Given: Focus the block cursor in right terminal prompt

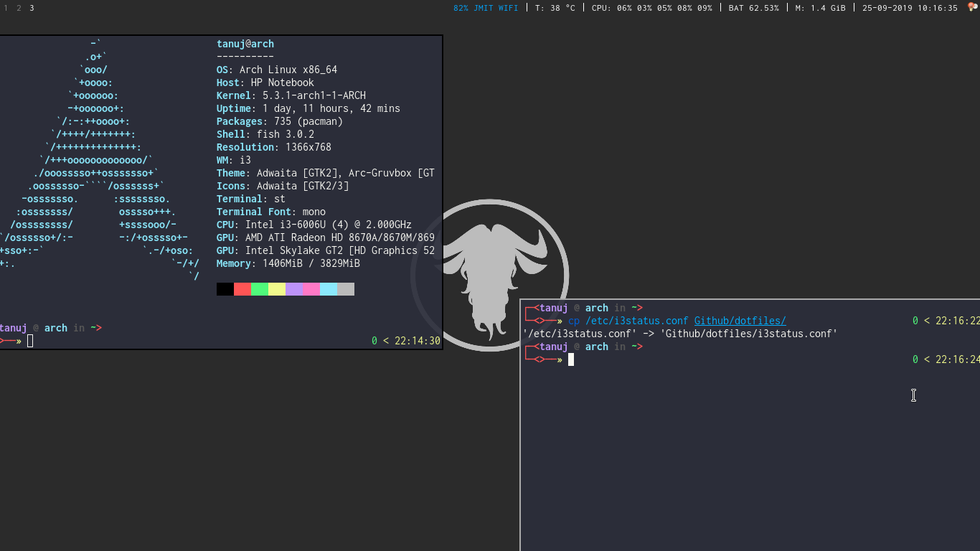Looking at the screenshot, I should (x=571, y=359).
